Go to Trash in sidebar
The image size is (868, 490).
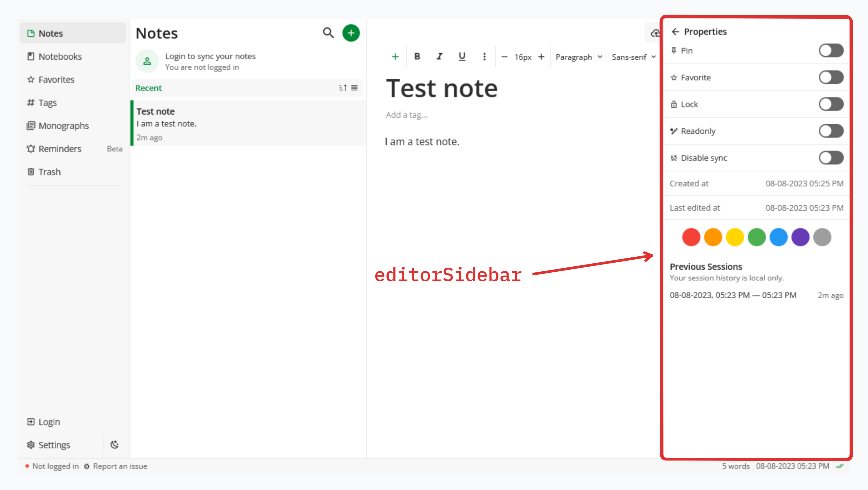[x=49, y=172]
